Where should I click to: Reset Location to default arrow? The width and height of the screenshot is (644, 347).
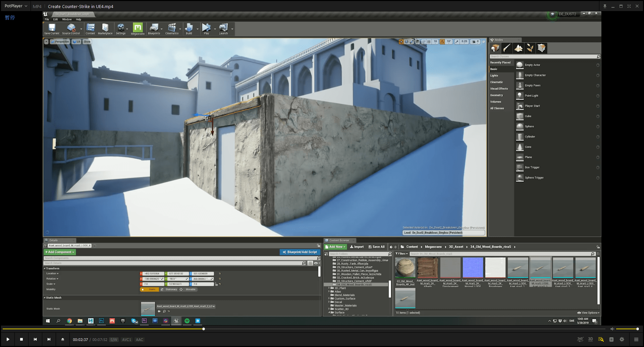pyautogui.click(x=220, y=274)
